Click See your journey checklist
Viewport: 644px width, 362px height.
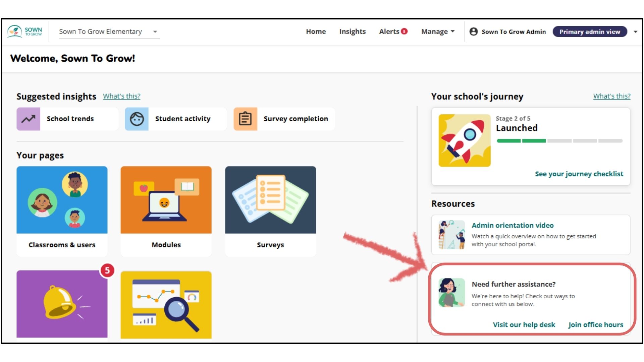pyautogui.click(x=578, y=174)
